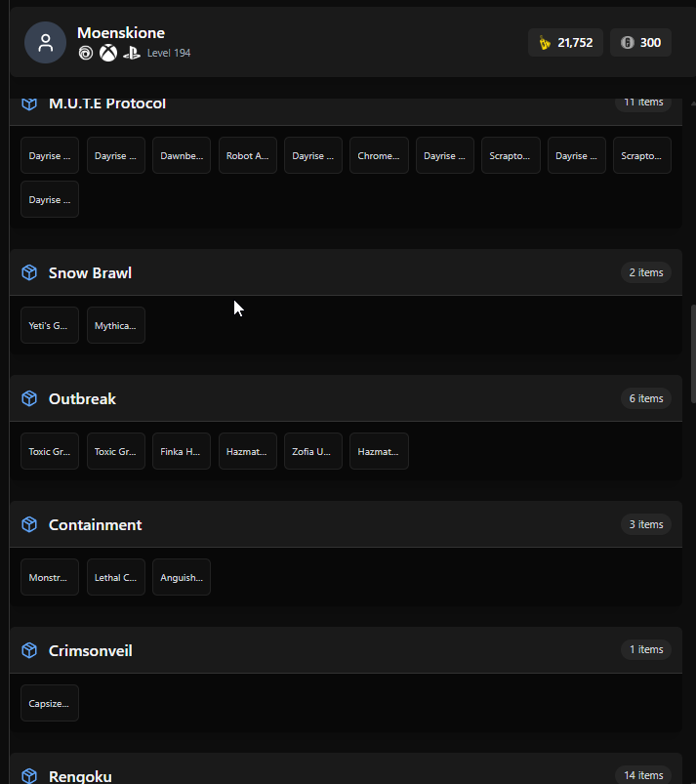Click the Xbox platform icon
Viewport: 696px width, 784px height.
click(108, 53)
